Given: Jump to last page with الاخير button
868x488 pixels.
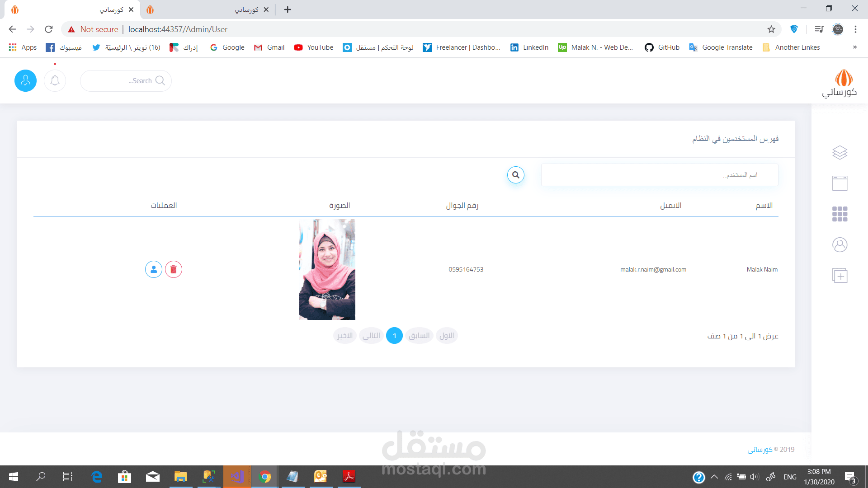Looking at the screenshot, I should (345, 336).
